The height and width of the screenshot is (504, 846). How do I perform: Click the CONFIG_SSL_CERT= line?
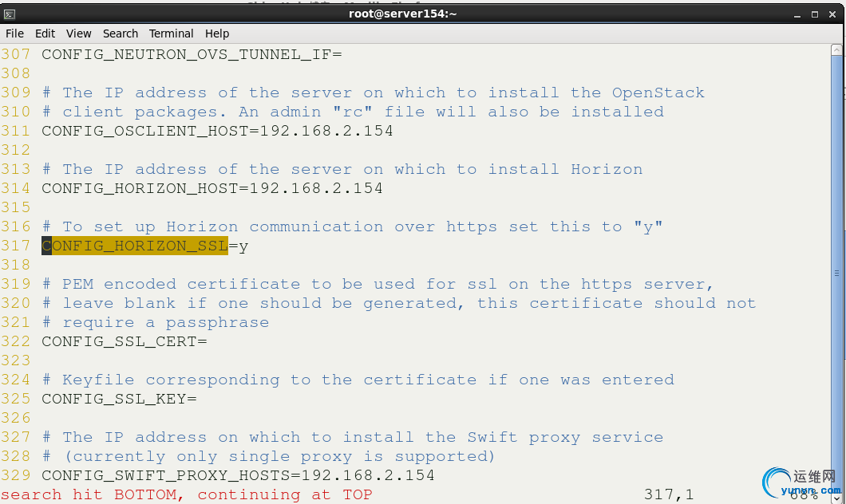(x=124, y=341)
